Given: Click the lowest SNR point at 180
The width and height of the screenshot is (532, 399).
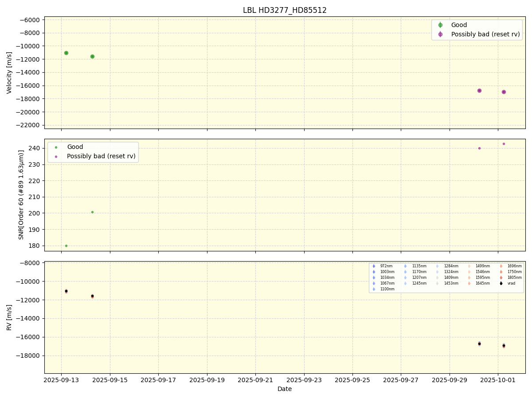Looking at the screenshot, I should 66,246.
